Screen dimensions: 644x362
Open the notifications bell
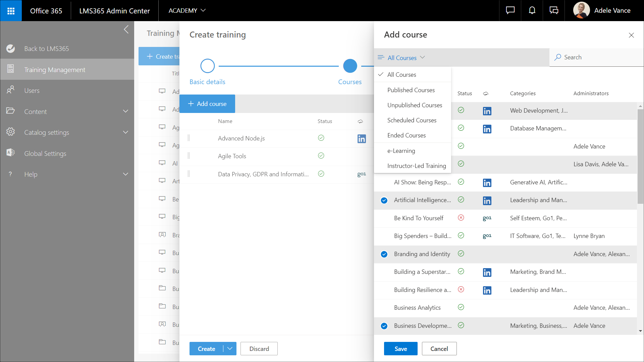(x=532, y=11)
